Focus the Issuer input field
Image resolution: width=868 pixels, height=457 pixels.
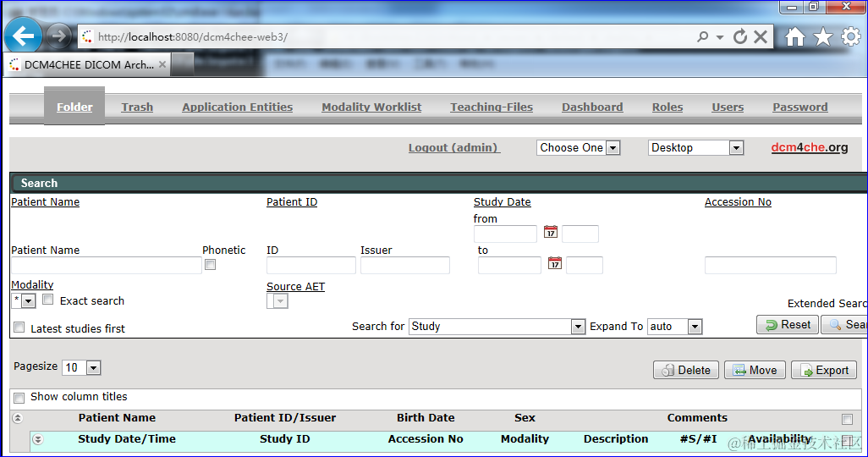click(x=405, y=266)
